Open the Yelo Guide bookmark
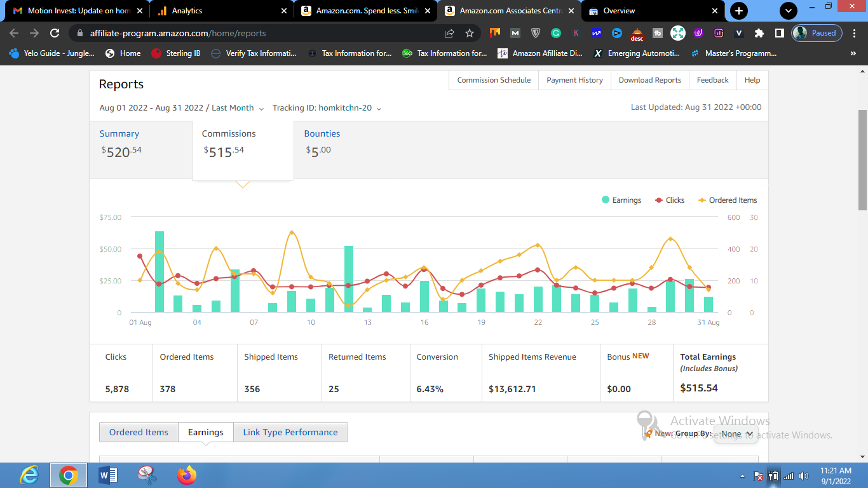This screenshot has height=488, width=868. [x=52, y=53]
